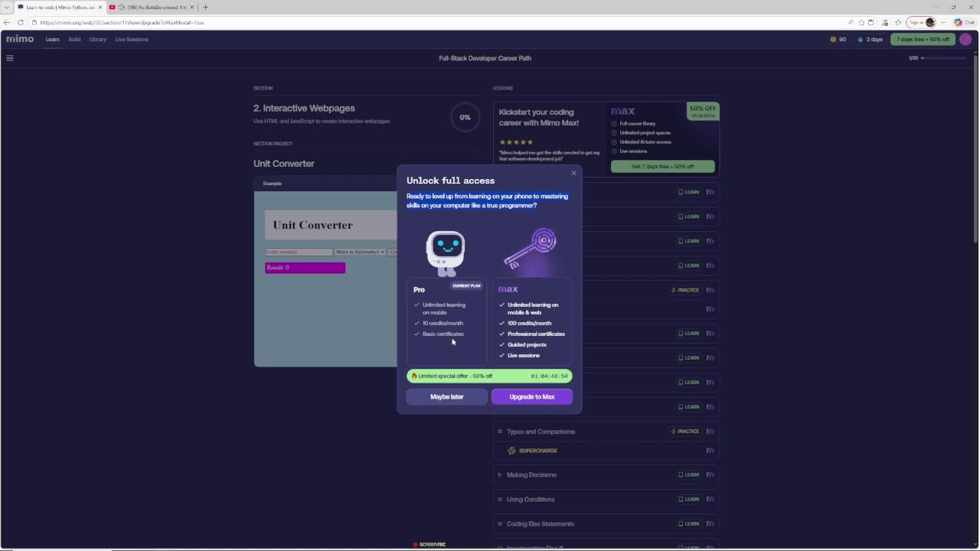Click the muted speaker icon on the YouTube tab
980x551 pixels.
[x=121, y=7]
